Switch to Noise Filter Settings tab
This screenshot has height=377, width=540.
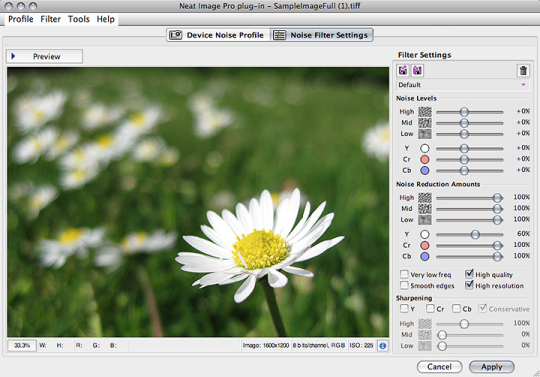coord(322,35)
